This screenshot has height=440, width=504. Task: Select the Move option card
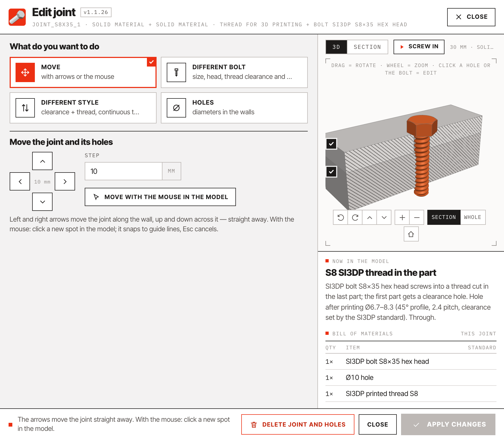click(83, 72)
